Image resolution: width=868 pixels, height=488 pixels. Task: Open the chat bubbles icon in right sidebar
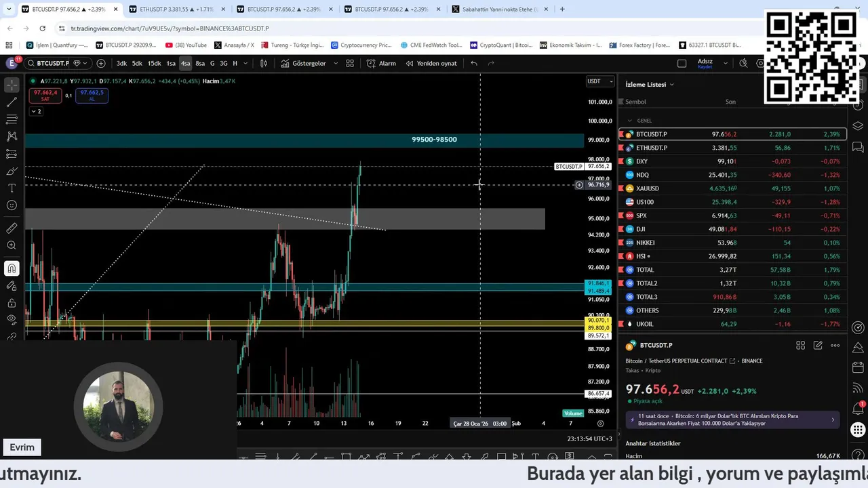click(858, 147)
